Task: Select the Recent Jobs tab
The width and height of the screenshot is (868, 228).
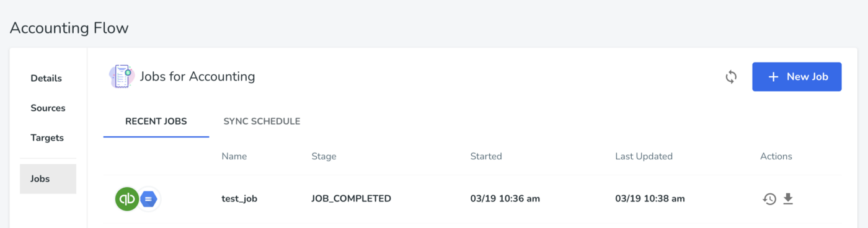Action: coord(156,121)
